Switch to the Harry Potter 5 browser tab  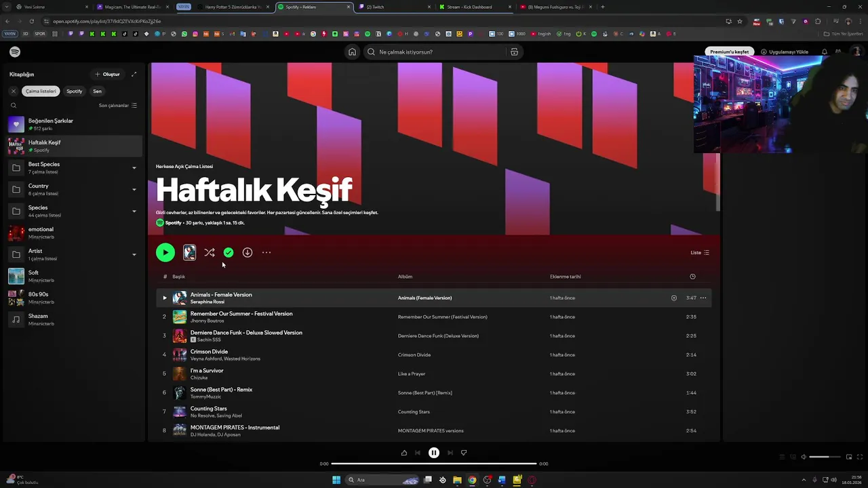point(234,7)
